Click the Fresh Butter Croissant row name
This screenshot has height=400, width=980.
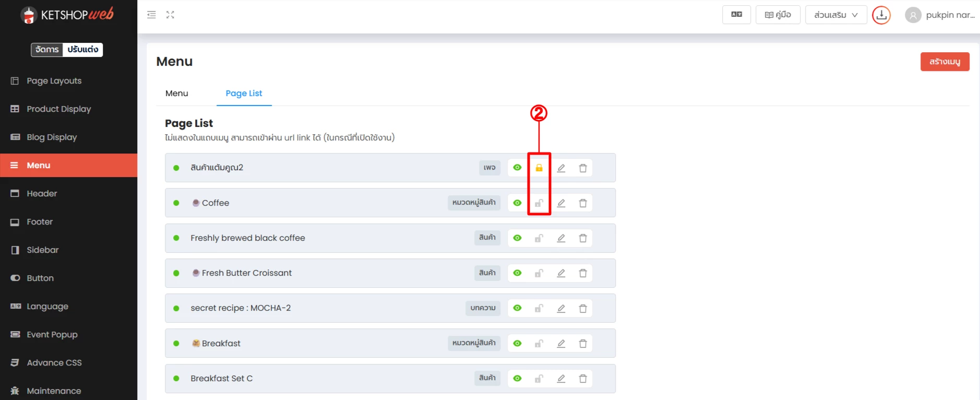(x=247, y=273)
